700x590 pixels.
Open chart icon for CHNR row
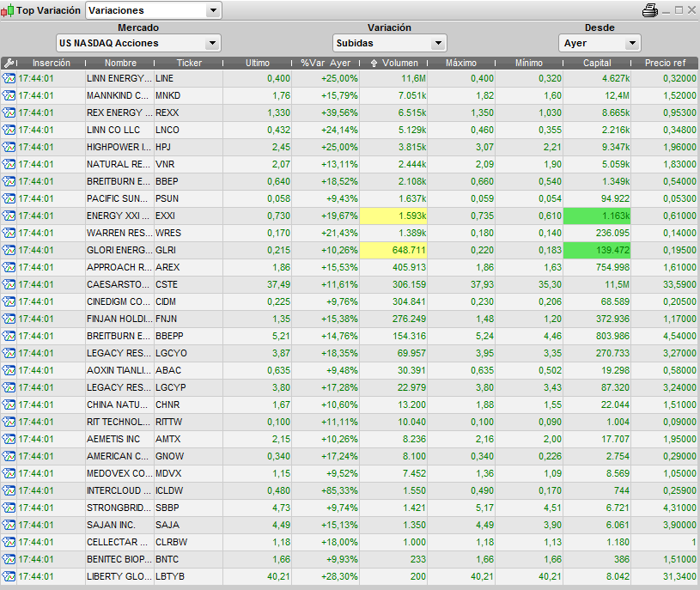(x=9, y=404)
